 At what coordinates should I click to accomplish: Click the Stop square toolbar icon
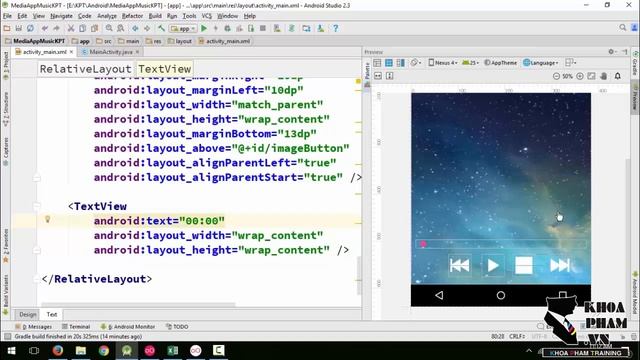[263, 28]
